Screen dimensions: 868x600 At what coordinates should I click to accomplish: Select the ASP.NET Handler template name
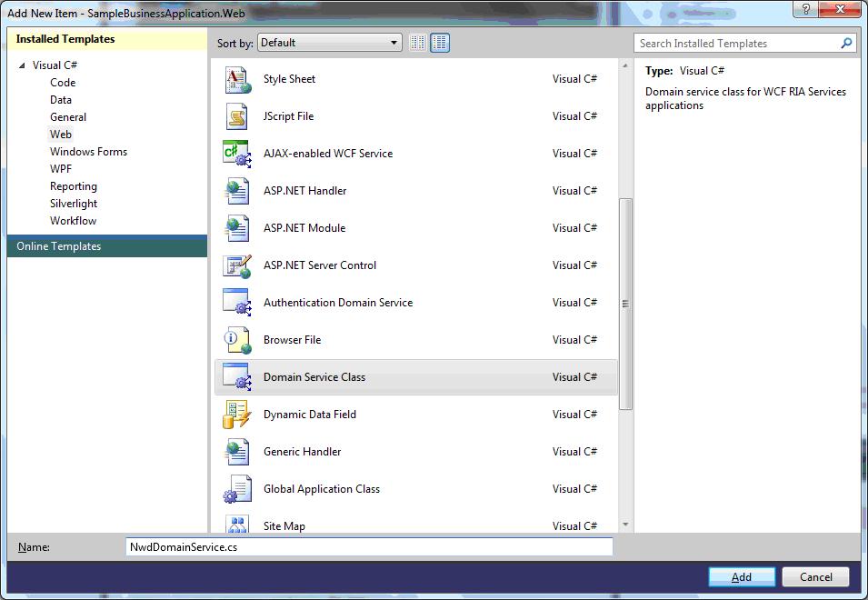coord(305,190)
